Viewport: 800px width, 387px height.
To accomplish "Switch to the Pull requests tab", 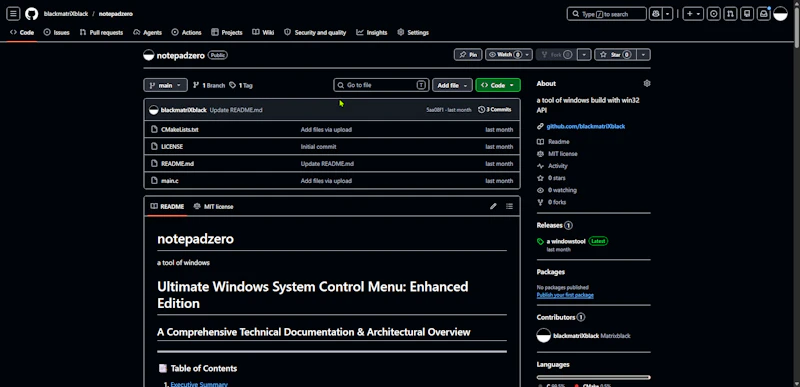I will click(x=101, y=32).
